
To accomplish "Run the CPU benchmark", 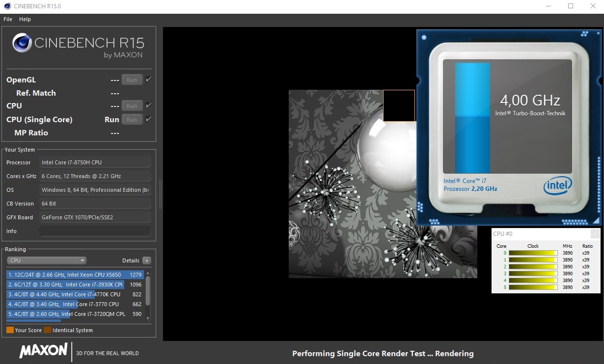I will coord(132,105).
